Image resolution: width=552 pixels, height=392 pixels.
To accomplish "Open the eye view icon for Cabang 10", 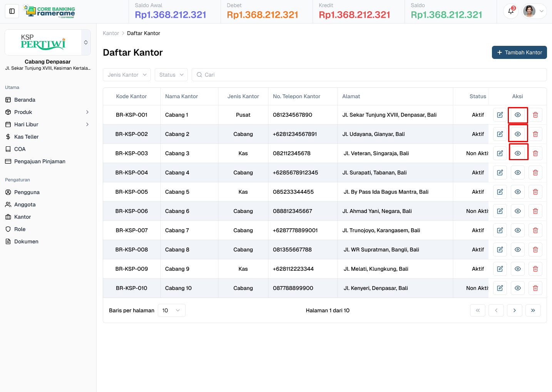I will pyautogui.click(x=517, y=288).
